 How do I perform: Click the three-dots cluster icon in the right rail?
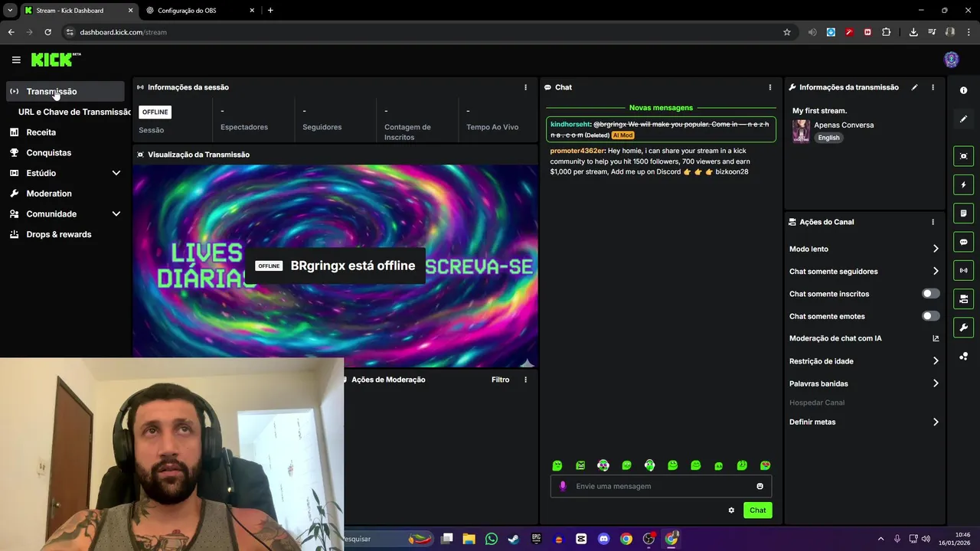tap(963, 357)
